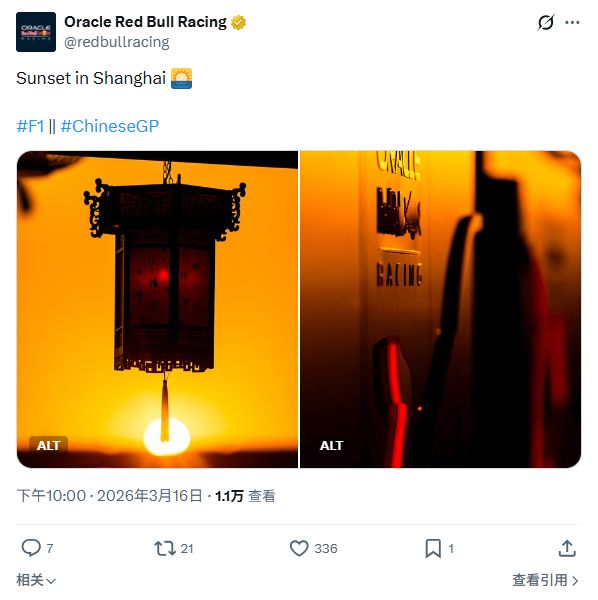Show ALT text on lantern photo
This screenshot has height=600, width=598.
[x=49, y=445]
